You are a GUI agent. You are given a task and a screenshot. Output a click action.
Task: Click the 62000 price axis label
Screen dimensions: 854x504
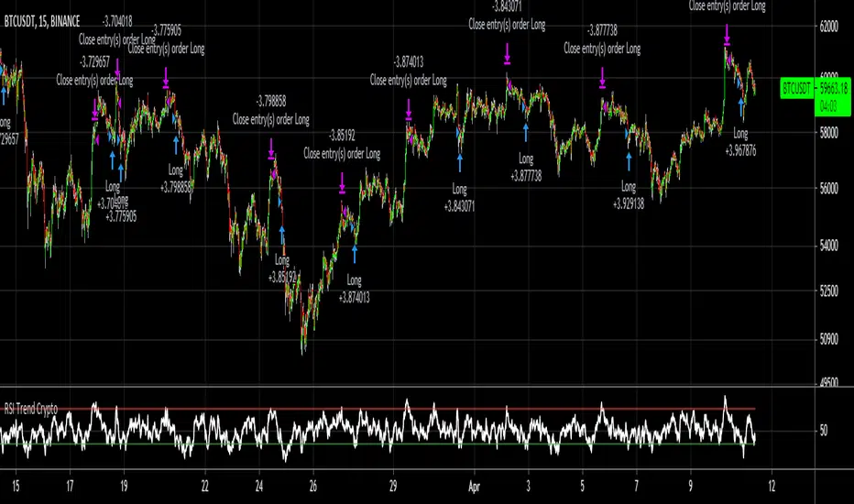pos(828,27)
